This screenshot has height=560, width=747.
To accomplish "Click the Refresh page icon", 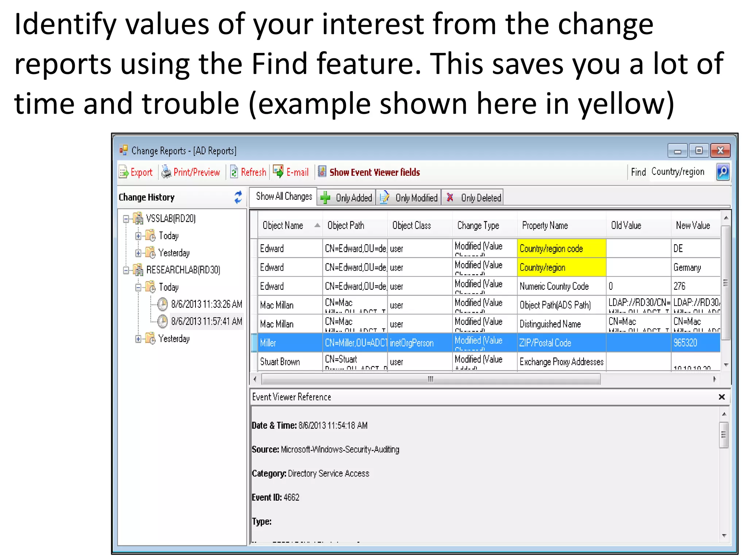I will pos(234,172).
